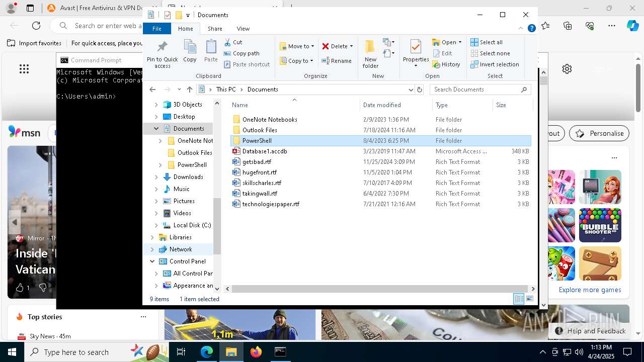Collapse the Control Panel tree node
Image resolution: width=644 pixels, height=362 pixels.
pyautogui.click(x=152, y=261)
